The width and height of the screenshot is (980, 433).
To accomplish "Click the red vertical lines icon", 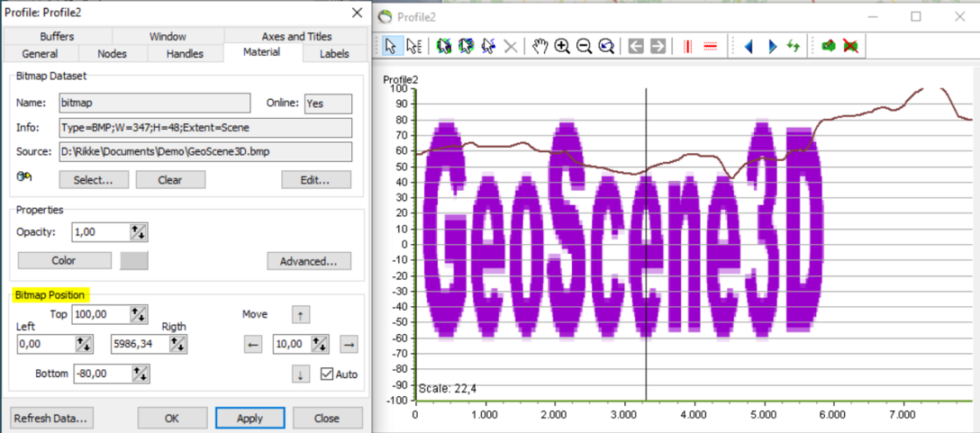I will click(687, 46).
